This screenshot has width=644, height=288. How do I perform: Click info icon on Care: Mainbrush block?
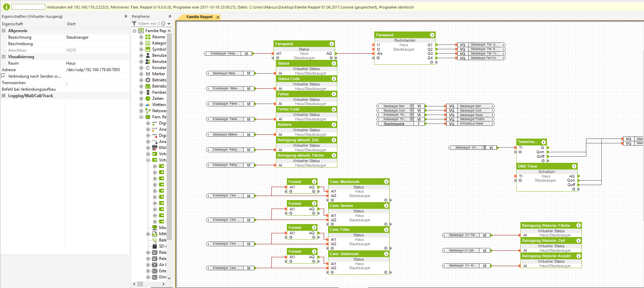386,182
